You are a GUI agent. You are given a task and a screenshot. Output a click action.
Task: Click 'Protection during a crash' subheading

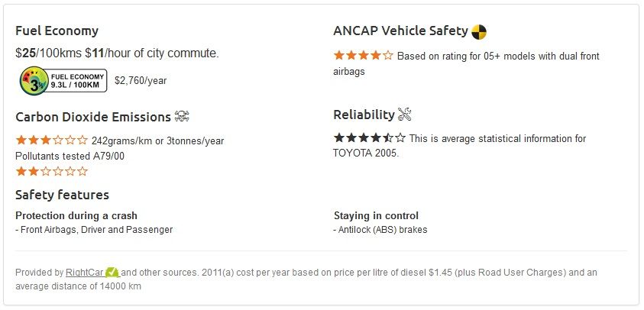pyautogui.click(x=76, y=215)
